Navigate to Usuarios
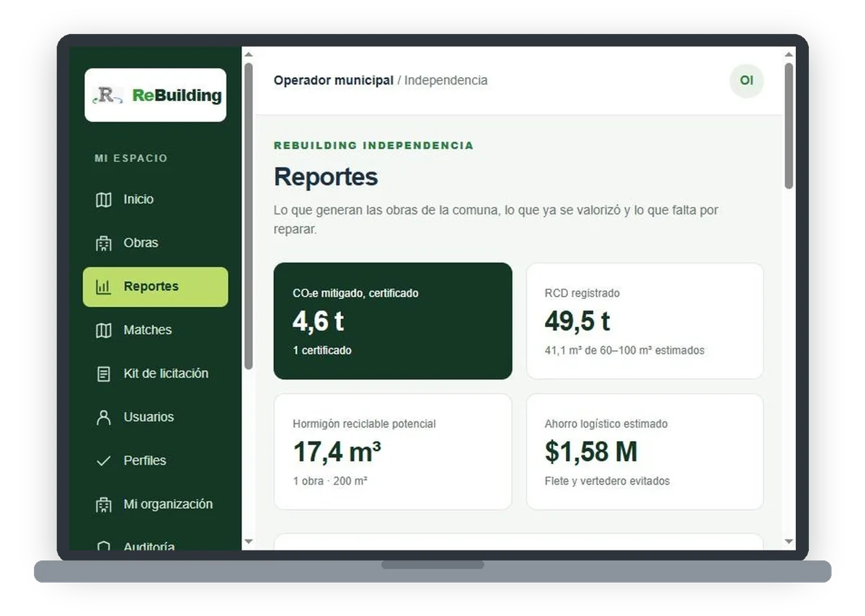 coord(155,417)
